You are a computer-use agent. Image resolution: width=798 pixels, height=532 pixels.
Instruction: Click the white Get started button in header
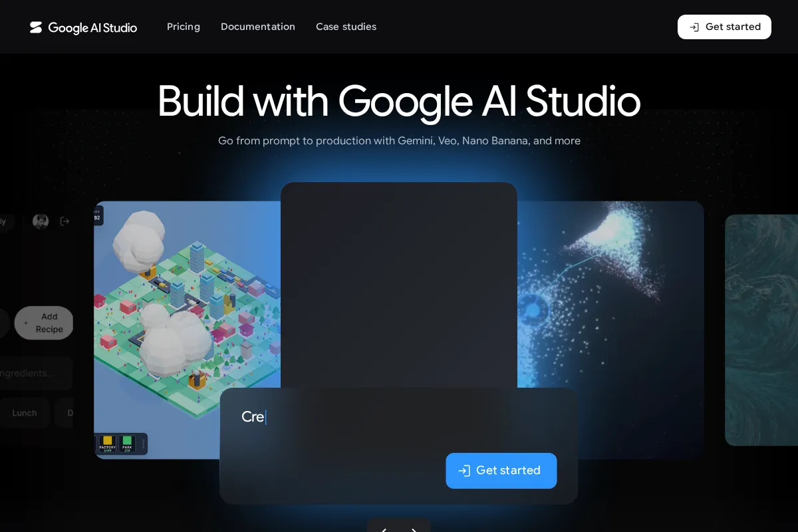coord(724,27)
